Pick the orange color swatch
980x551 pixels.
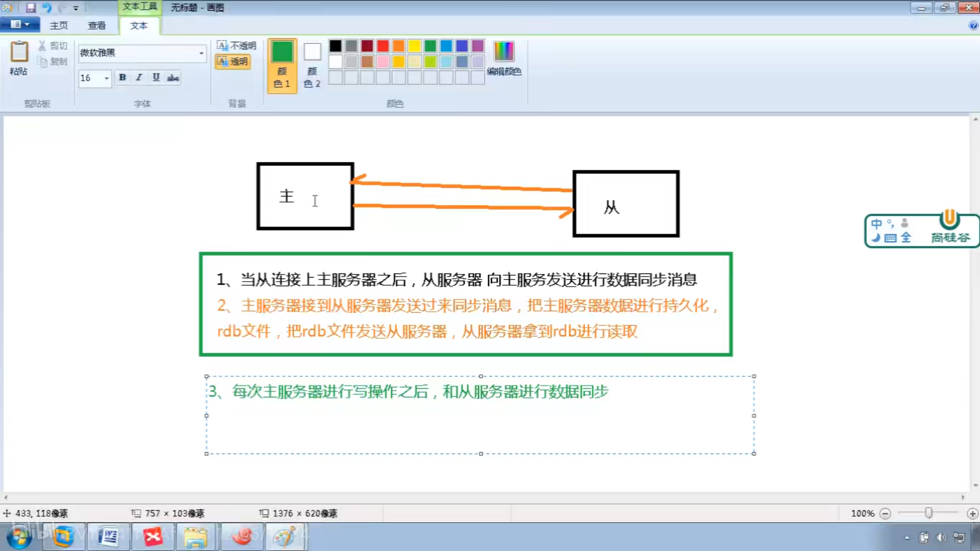(x=398, y=46)
